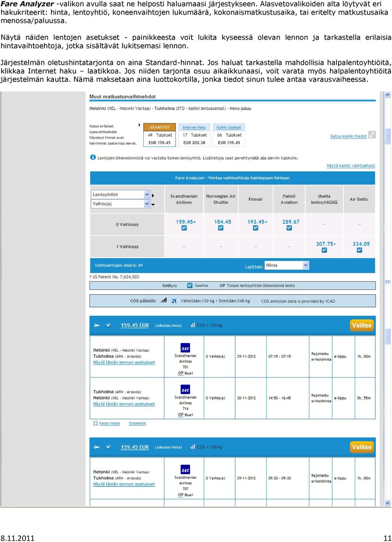Open the Lajittele Hinta dropdown
Image resolution: width=392 pixels, height=542 pixels.
coord(287,265)
